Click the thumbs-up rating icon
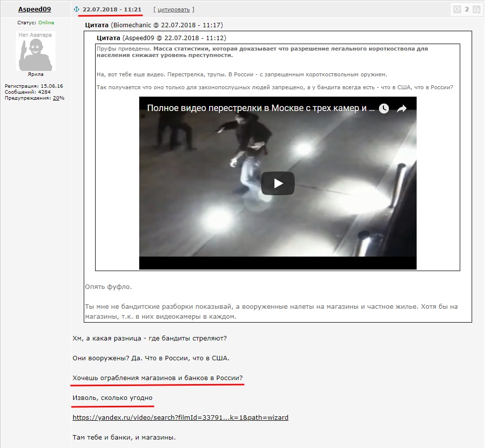Image resolution: width=485 pixels, height=448 pixels. [477, 9]
